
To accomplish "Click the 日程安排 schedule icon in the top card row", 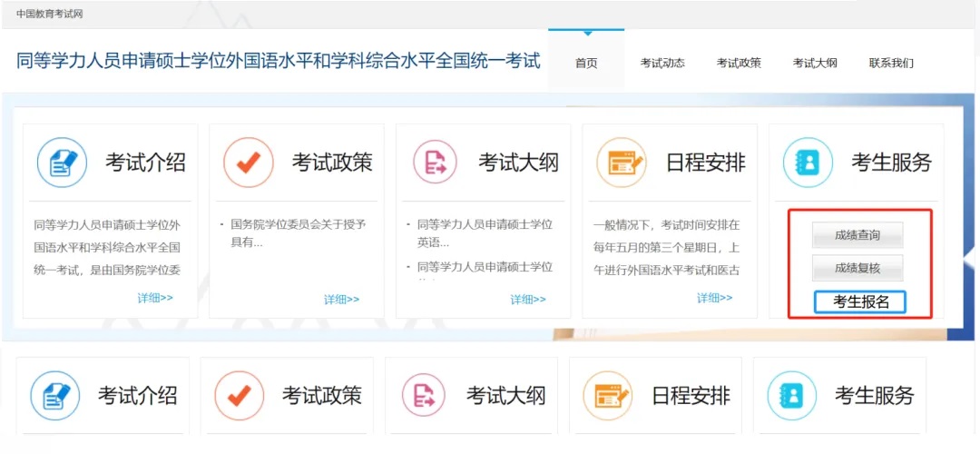I will pos(621,163).
